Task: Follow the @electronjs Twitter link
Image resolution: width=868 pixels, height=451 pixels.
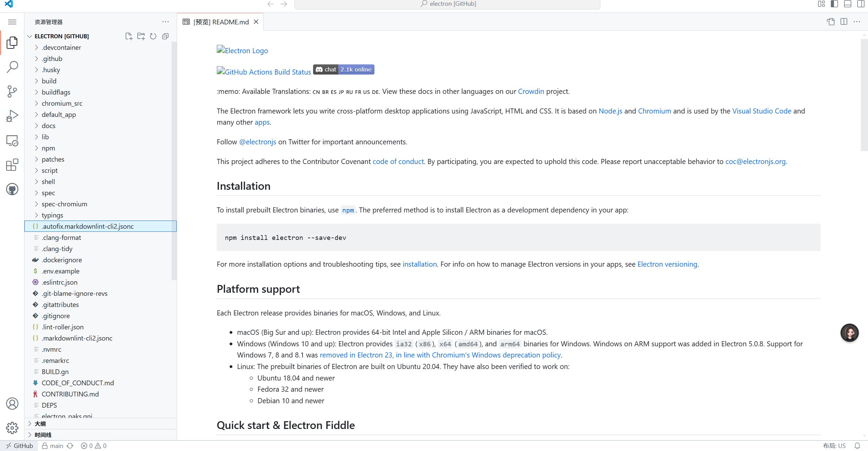Action: click(257, 142)
